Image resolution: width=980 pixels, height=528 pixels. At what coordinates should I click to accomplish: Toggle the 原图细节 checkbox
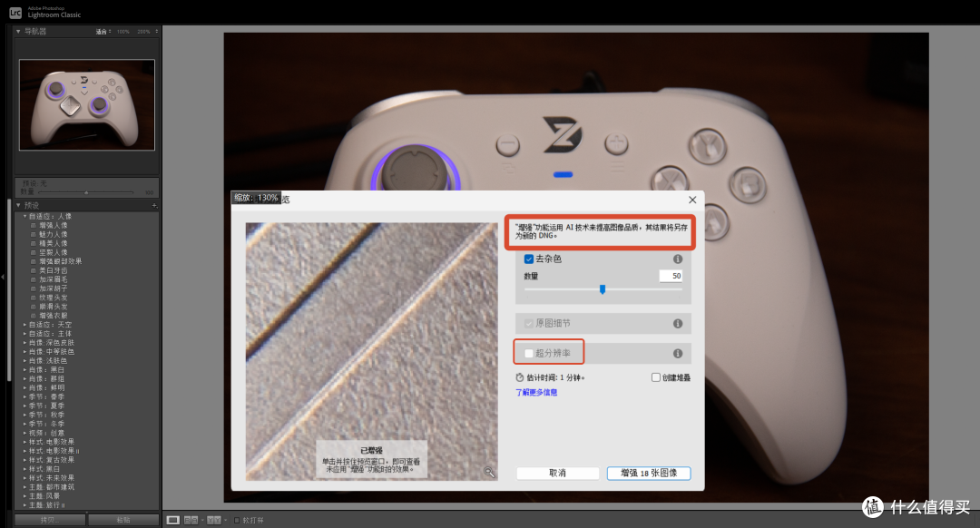pos(529,323)
